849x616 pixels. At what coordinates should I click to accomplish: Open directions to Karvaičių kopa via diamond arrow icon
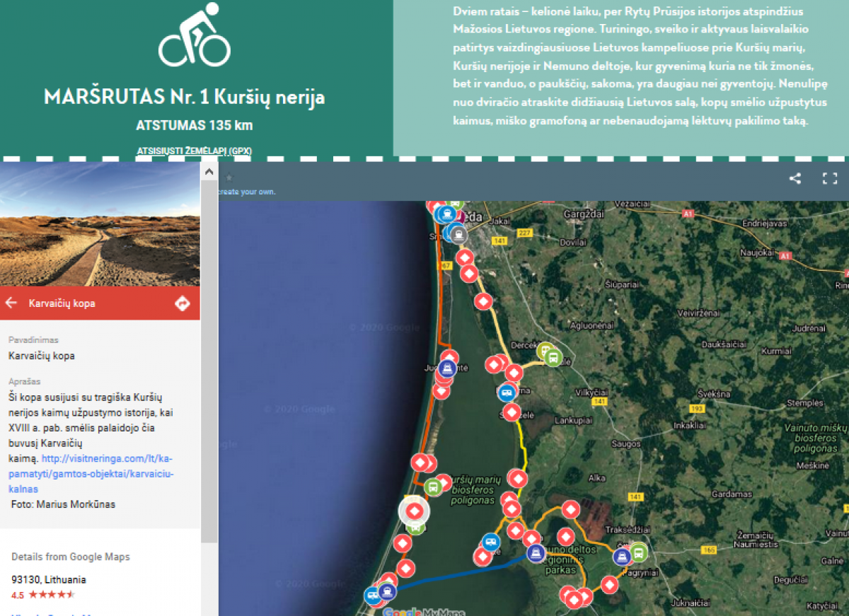click(183, 303)
